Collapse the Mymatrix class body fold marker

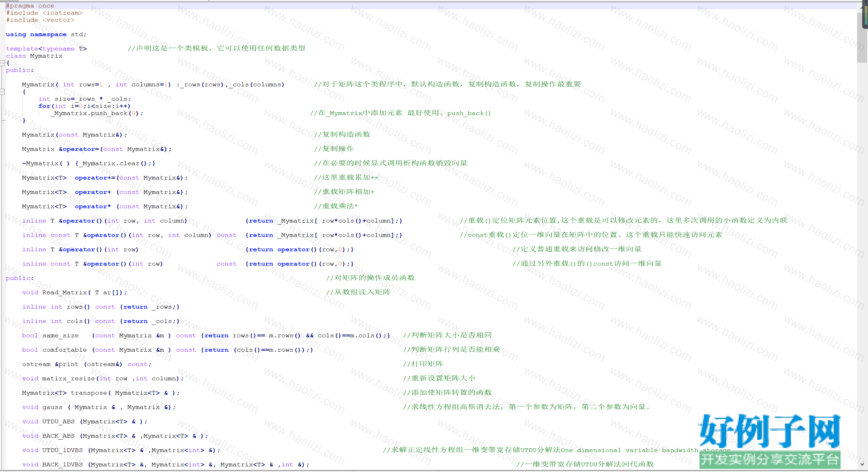click(x=2, y=63)
